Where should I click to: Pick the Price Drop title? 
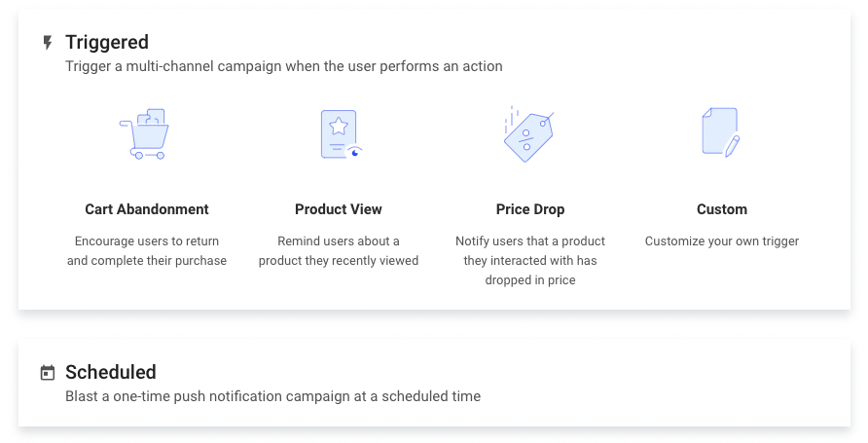530,209
